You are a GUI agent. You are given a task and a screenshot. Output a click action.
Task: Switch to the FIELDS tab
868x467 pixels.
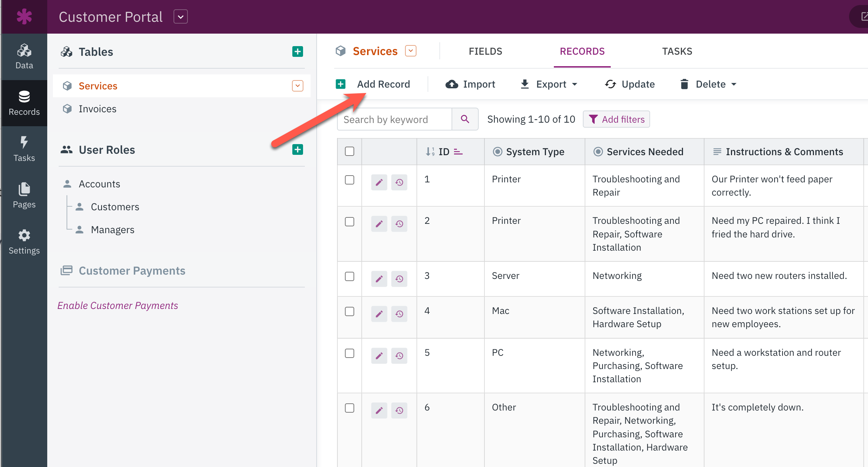tap(486, 51)
